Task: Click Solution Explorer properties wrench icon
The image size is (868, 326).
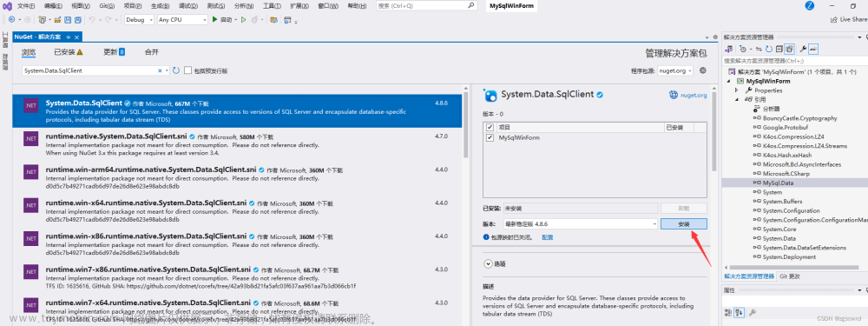Action: point(803,49)
